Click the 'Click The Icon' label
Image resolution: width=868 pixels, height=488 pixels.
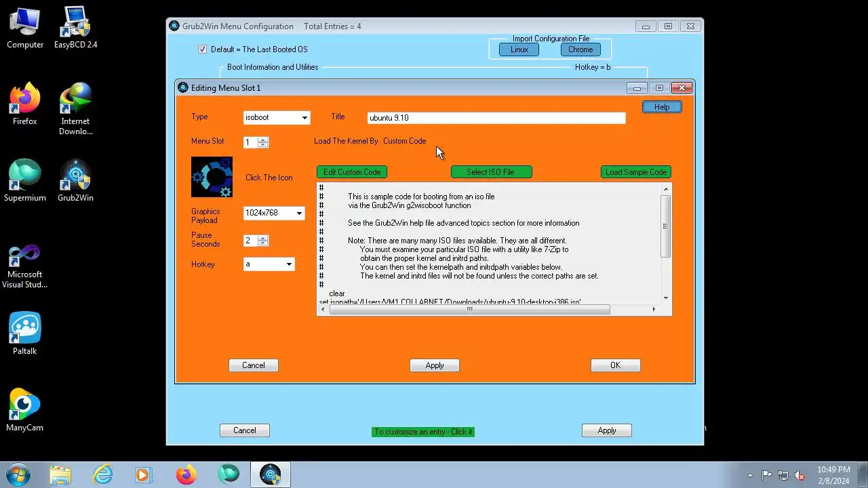click(x=269, y=178)
